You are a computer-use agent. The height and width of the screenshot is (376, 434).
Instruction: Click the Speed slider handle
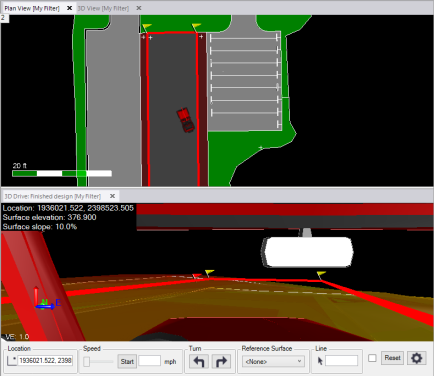(86, 362)
